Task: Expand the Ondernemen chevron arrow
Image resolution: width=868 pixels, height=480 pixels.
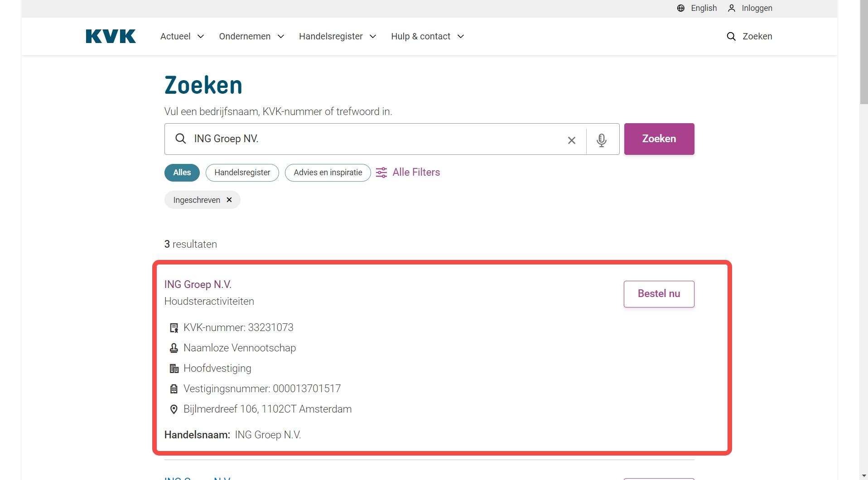Action: 281,36
